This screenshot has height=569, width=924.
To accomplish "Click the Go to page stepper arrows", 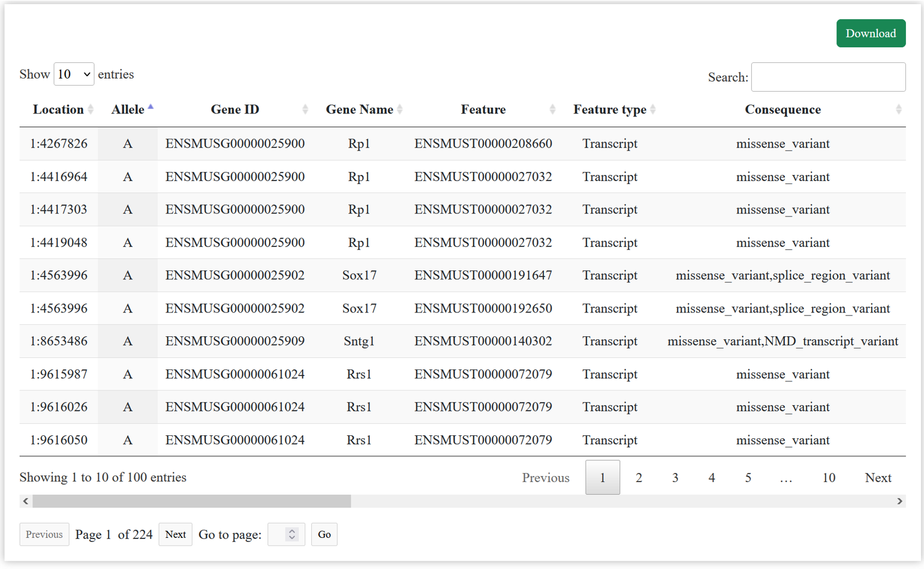I will pyautogui.click(x=292, y=534).
